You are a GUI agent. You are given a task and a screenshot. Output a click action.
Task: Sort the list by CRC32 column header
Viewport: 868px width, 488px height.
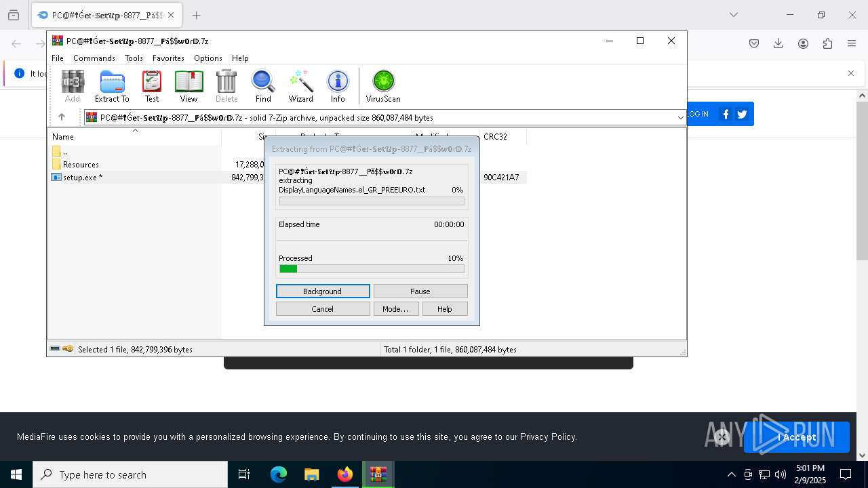502,137
